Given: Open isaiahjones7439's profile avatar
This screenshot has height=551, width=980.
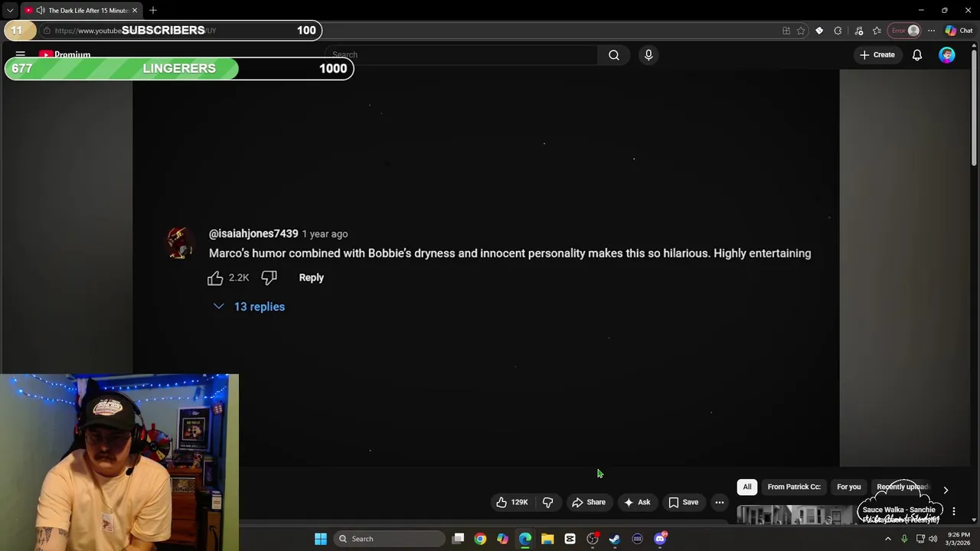Looking at the screenshot, I should coord(180,243).
